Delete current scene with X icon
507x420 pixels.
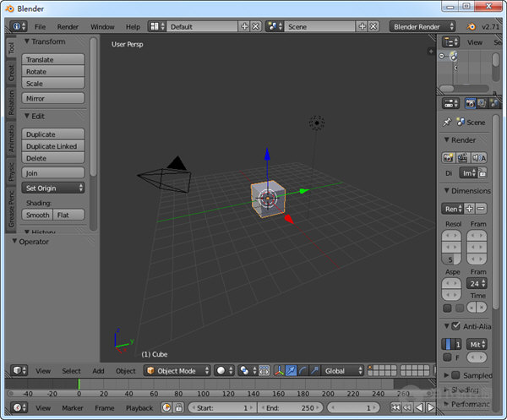373,26
